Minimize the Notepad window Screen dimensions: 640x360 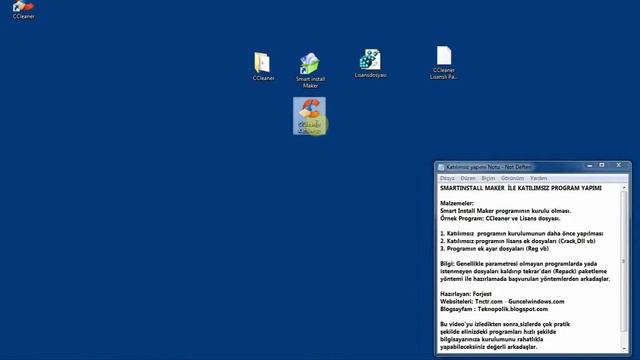click(589, 166)
